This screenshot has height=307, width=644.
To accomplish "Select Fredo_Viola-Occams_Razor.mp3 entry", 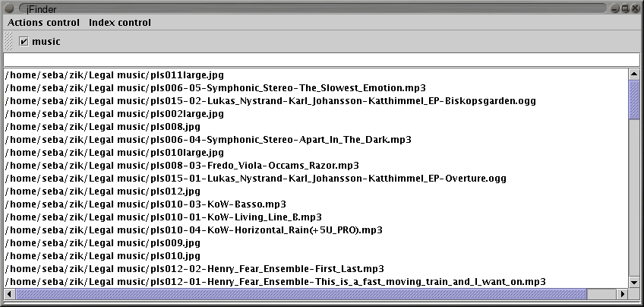I will (x=182, y=165).
